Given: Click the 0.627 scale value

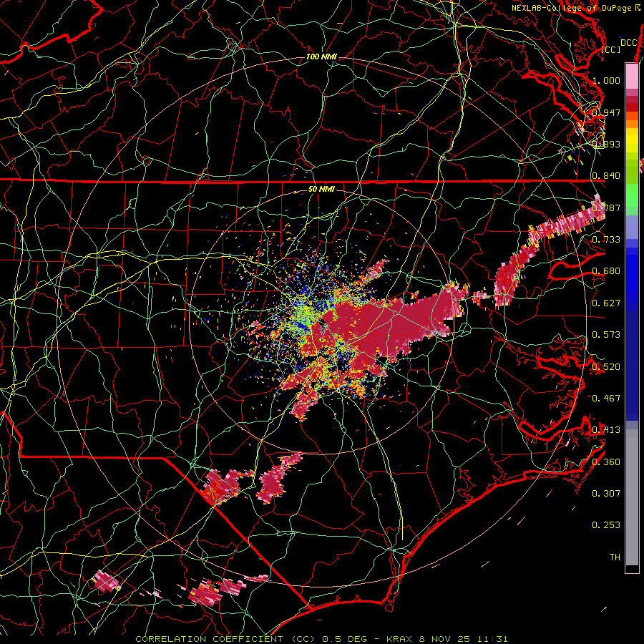Looking at the screenshot, I should click(606, 303).
